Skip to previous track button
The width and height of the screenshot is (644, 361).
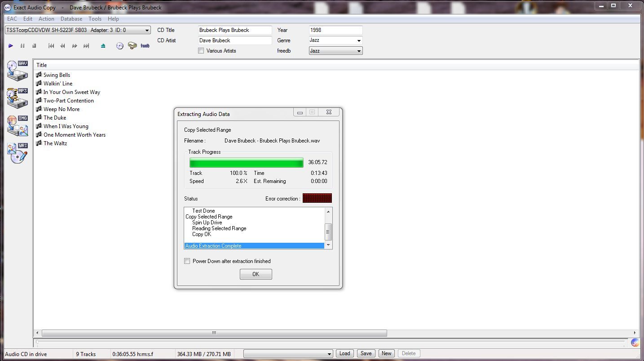click(x=51, y=46)
